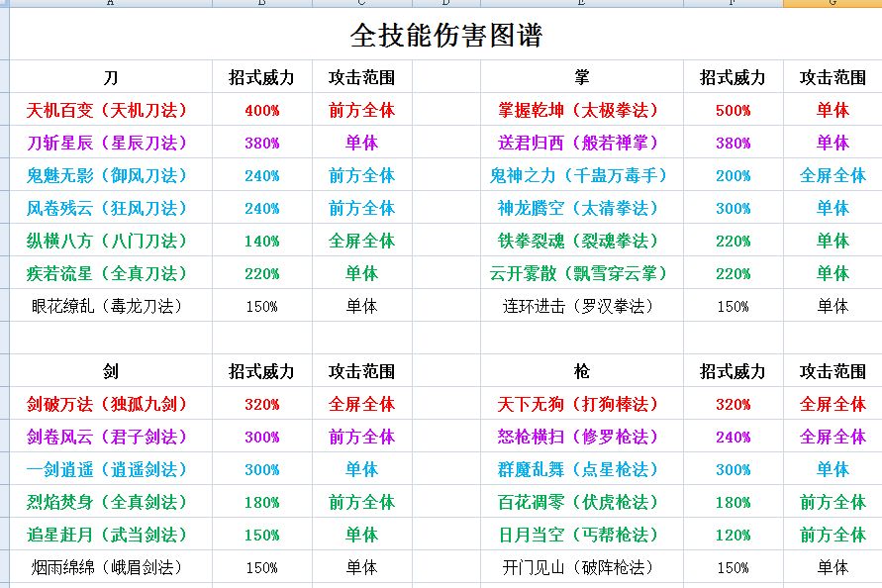This screenshot has width=882, height=588.
Task: Select cell 铁拳裂魂（裂魂拳法）
Action: tap(582, 241)
